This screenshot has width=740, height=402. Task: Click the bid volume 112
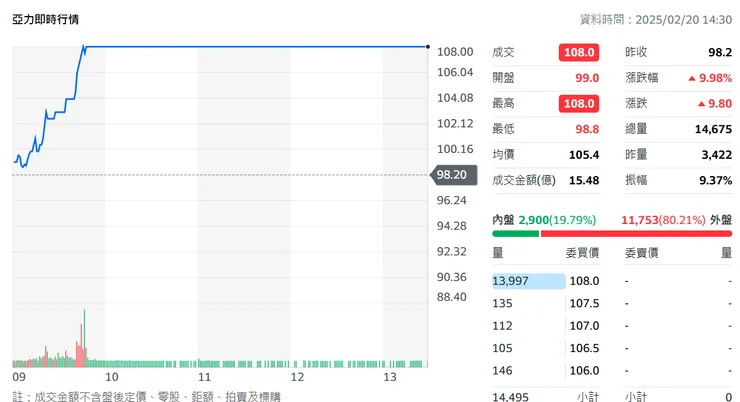pyautogui.click(x=502, y=326)
